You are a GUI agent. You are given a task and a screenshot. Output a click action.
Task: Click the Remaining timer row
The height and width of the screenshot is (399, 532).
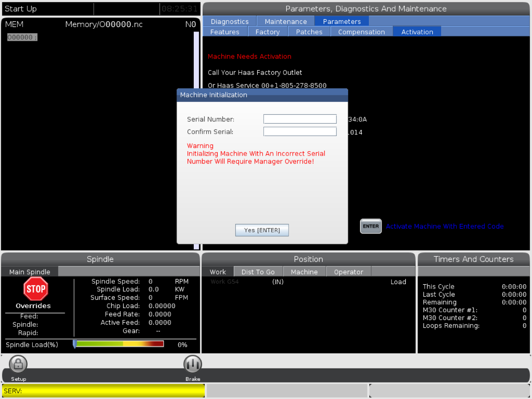(x=475, y=302)
